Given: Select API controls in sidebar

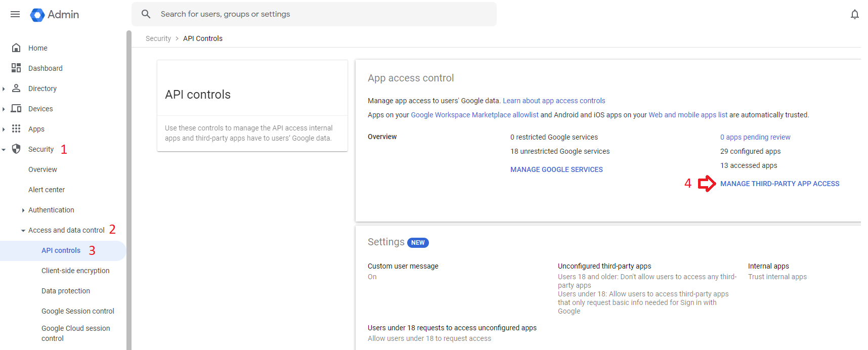Looking at the screenshot, I should (x=61, y=250).
